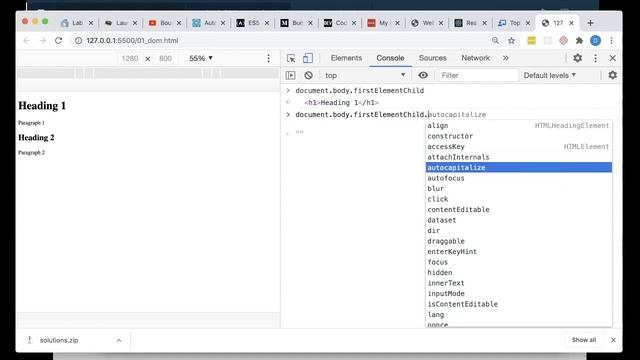Click the address bar URL
Image resolution: width=640 pixels, height=360 pixels.
[x=132, y=40]
